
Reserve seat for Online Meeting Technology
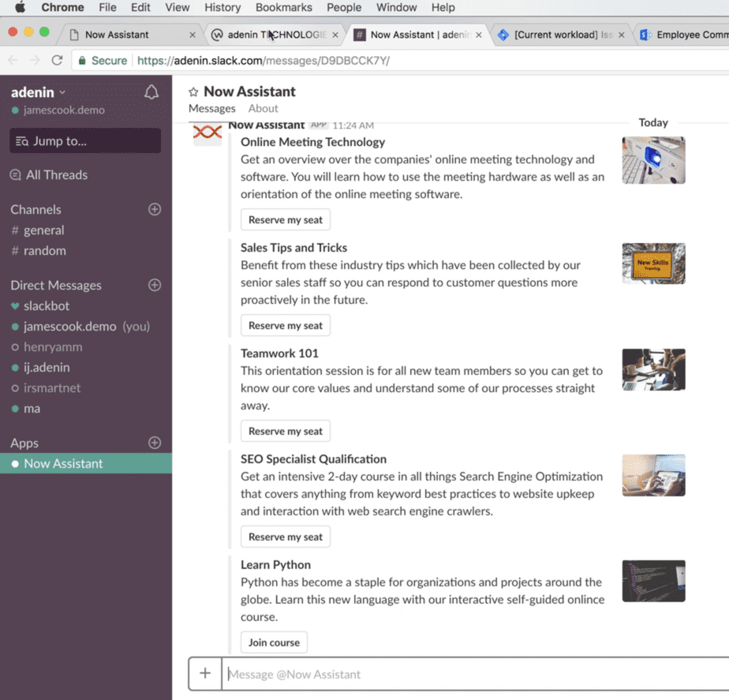[286, 219]
